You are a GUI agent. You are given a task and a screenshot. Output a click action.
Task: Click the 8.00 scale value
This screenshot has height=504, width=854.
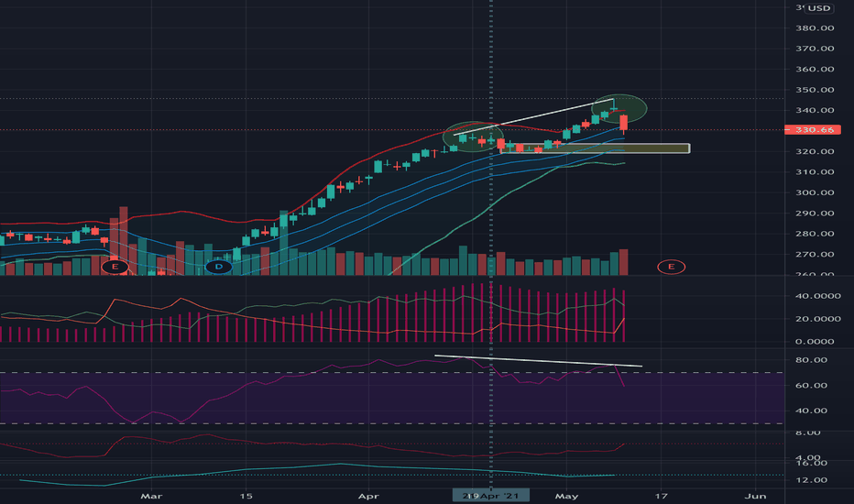pyautogui.click(x=807, y=433)
